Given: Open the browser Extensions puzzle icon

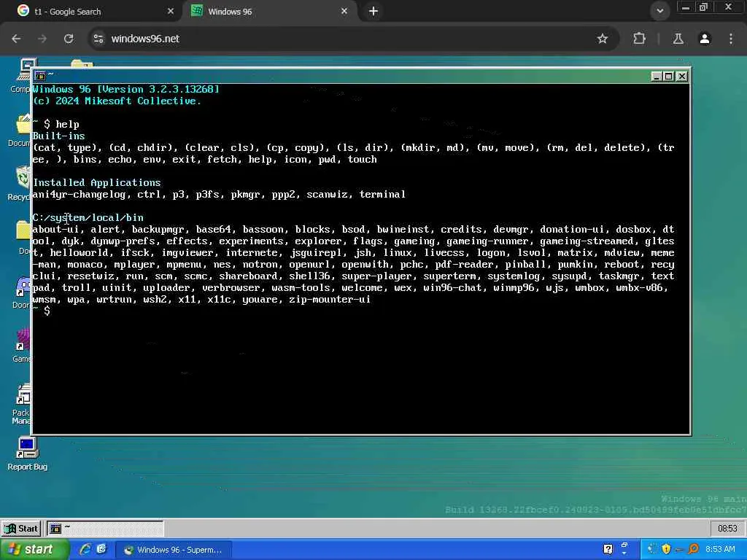Looking at the screenshot, I should 639,39.
